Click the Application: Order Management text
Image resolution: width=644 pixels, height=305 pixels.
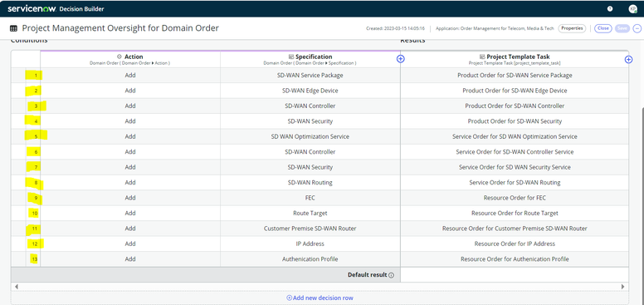(x=495, y=28)
